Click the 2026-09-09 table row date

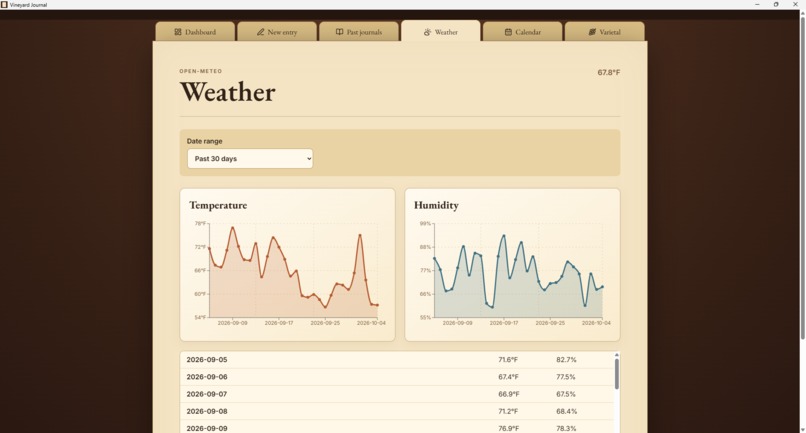207,428
